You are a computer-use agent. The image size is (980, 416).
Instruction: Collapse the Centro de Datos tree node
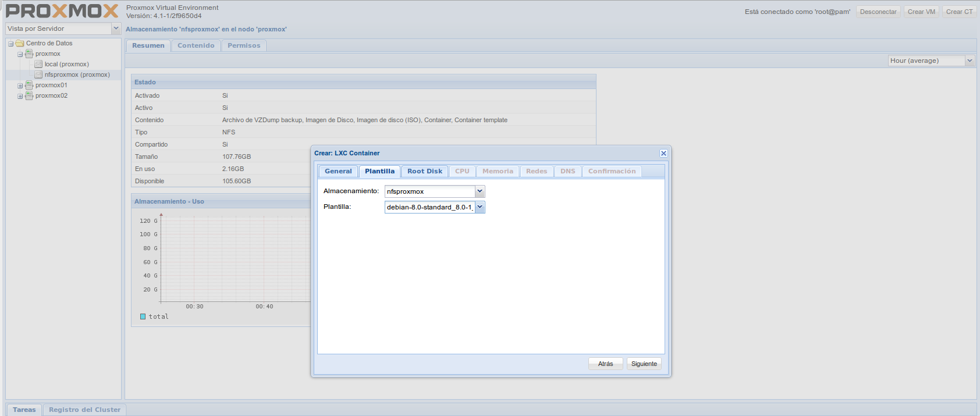[x=10, y=44]
